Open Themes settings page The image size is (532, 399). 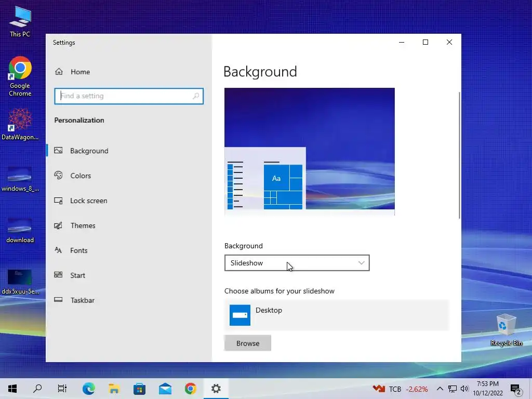click(129, 225)
